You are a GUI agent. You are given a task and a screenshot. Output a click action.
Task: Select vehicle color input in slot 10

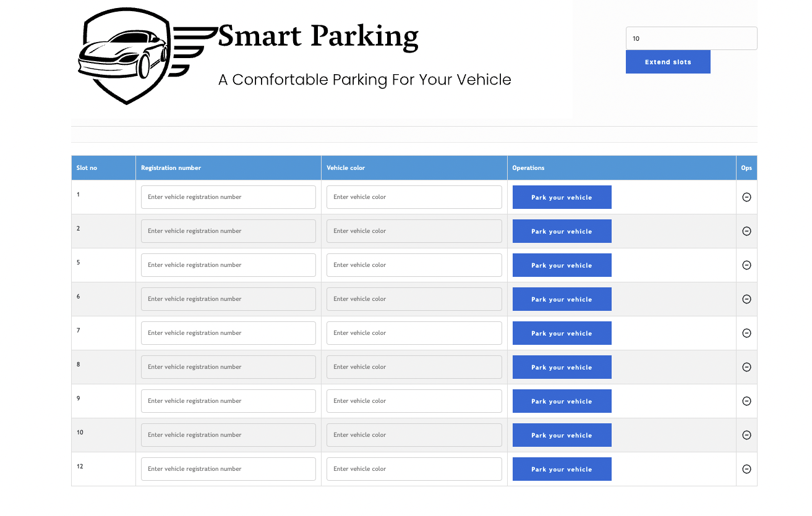tap(414, 435)
